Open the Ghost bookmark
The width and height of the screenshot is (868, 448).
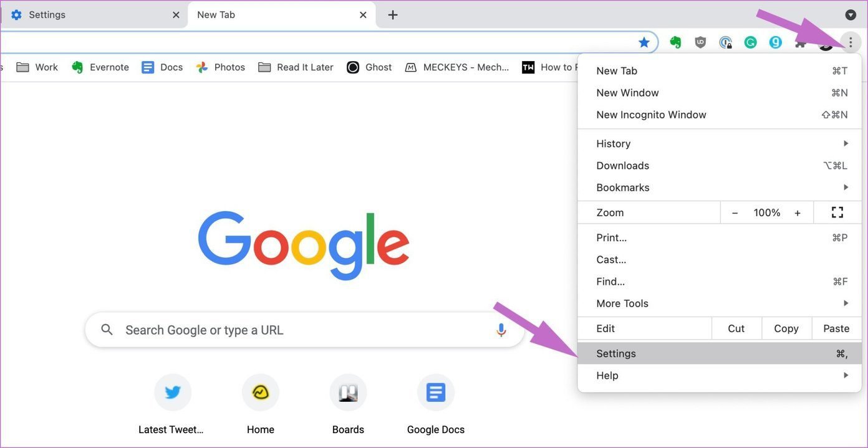point(369,67)
